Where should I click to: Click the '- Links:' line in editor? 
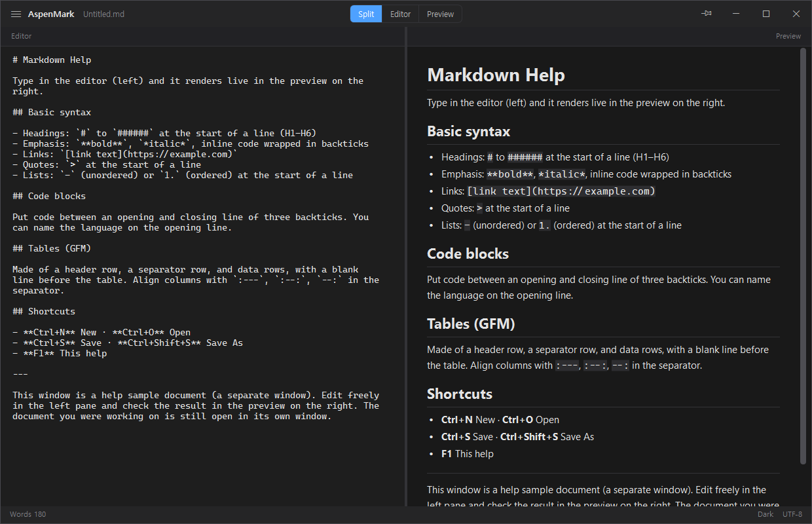point(125,154)
